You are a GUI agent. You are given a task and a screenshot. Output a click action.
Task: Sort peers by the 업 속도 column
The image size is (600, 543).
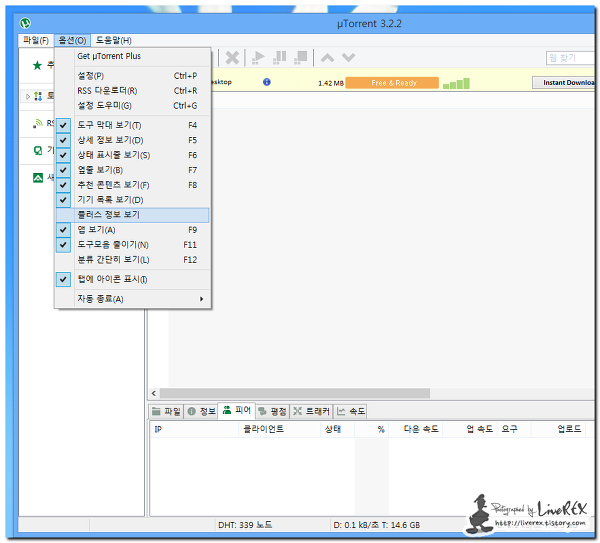coord(470,429)
